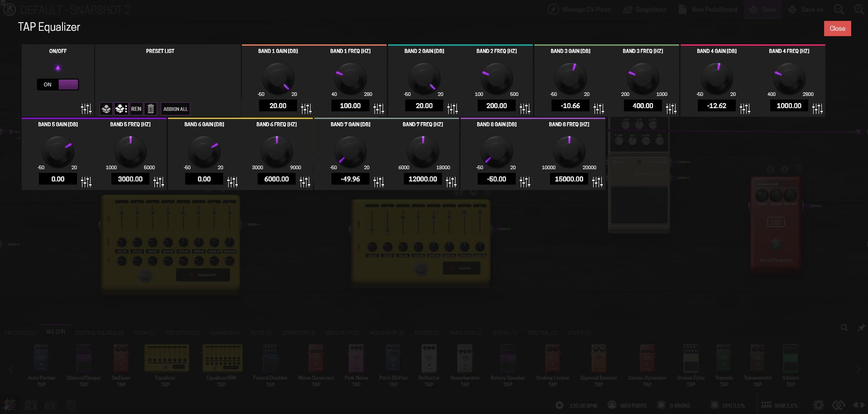This screenshot has width=868, height=414.
Task: Delete preset using the trash icon
Action: pos(151,109)
